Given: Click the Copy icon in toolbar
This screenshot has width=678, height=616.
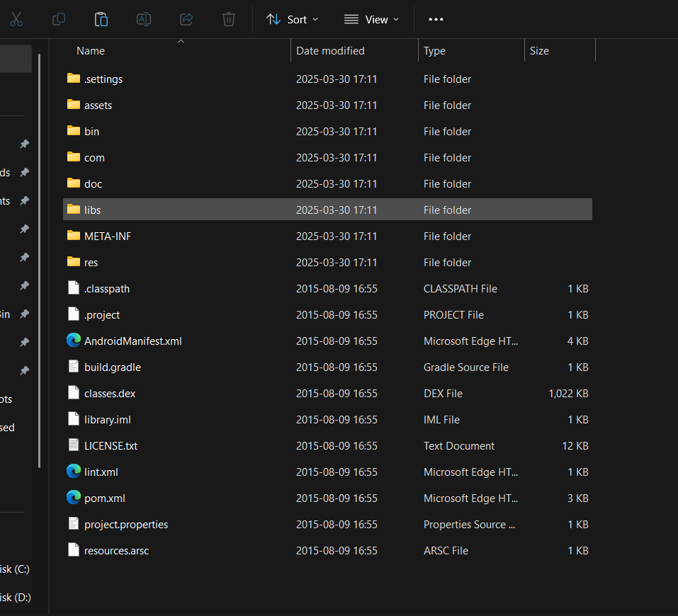Looking at the screenshot, I should click(x=59, y=19).
